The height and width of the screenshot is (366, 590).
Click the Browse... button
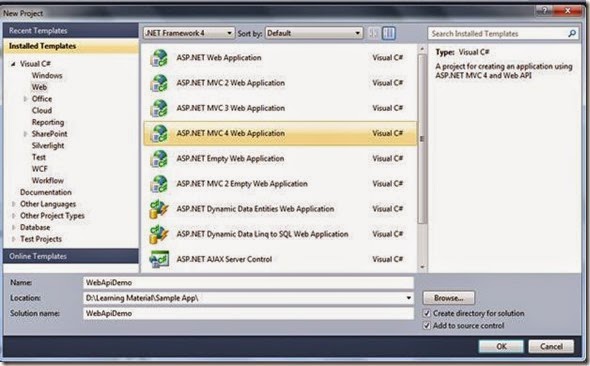[449, 298]
